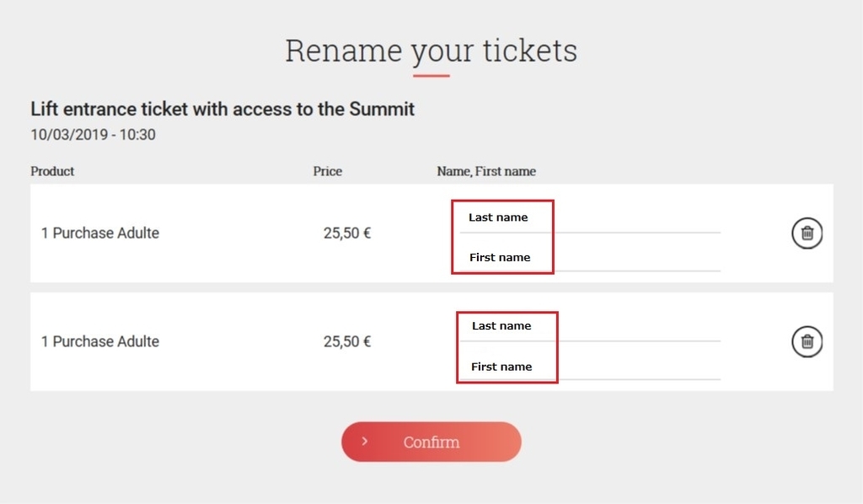863x504 pixels.
Task: Select the Lift entrance ticket title text
Action: click(x=222, y=109)
